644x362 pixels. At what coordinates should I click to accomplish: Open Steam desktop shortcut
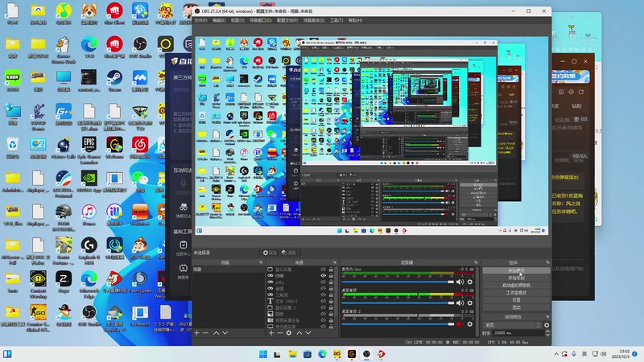[x=114, y=81]
